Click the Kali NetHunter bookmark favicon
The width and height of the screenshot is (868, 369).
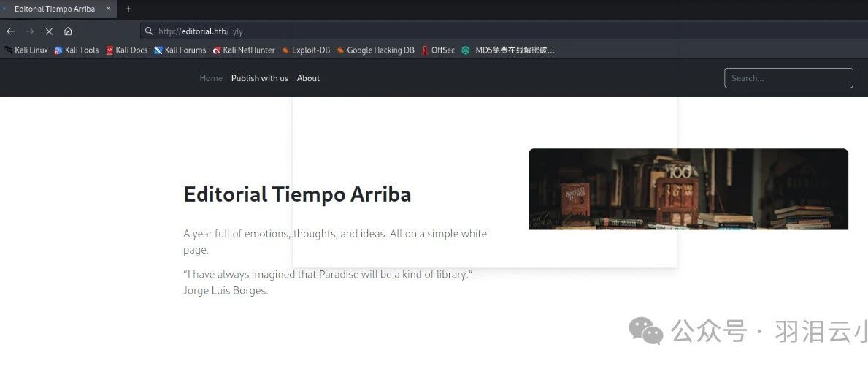tap(217, 50)
